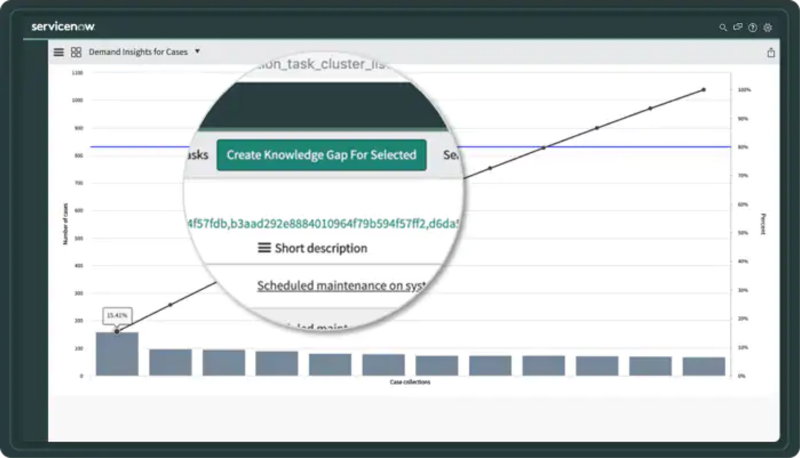Open the help question mark icon
Image resolution: width=800 pixels, height=458 pixels.
coord(753,28)
